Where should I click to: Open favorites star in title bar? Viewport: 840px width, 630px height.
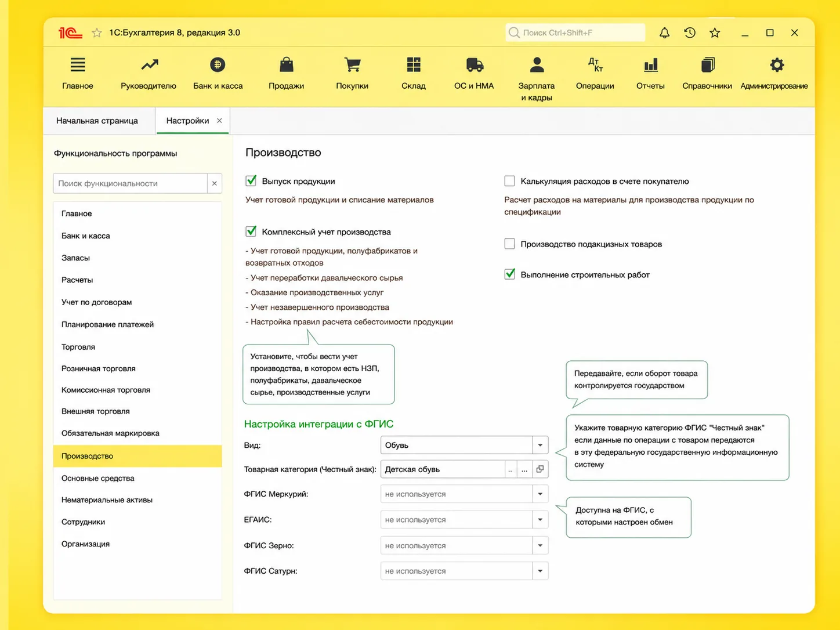tap(715, 32)
